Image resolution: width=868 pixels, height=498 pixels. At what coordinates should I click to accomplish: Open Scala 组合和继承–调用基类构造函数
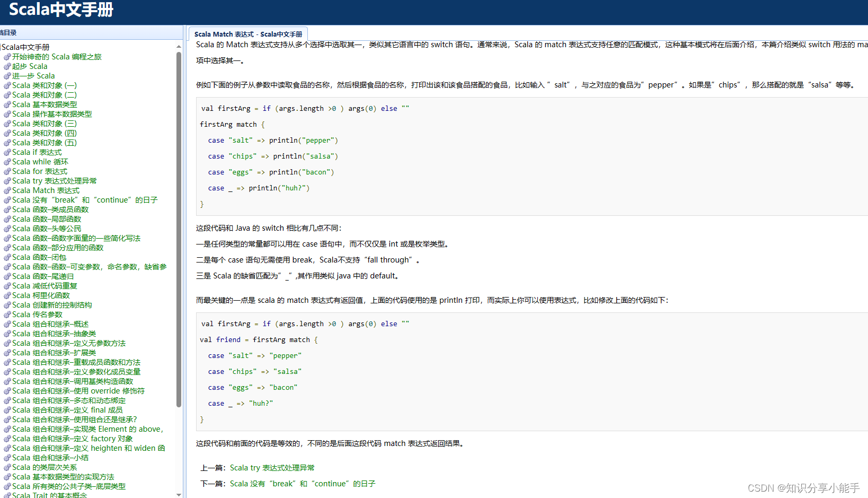[x=73, y=381]
